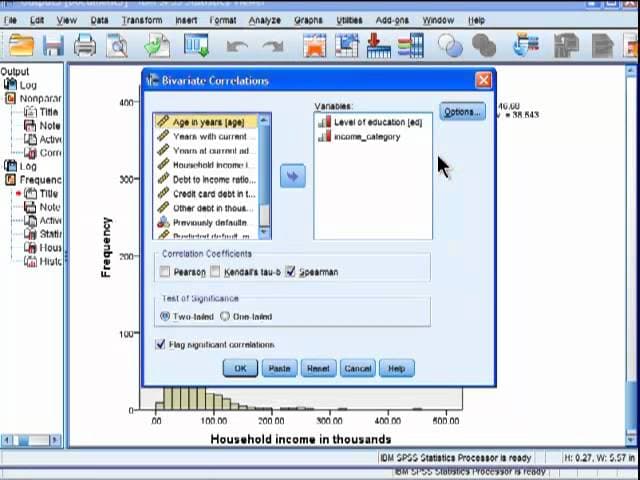Redo the action in toolbar
The height and width of the screenshot is (480, 640).
(x=273, y=46)
